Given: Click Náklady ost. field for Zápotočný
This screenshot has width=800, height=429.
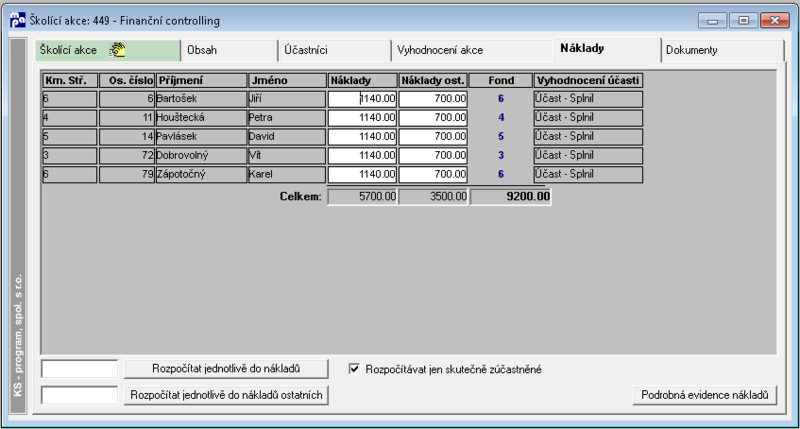Looking at the screenshot, I should [x=433, y=174].
